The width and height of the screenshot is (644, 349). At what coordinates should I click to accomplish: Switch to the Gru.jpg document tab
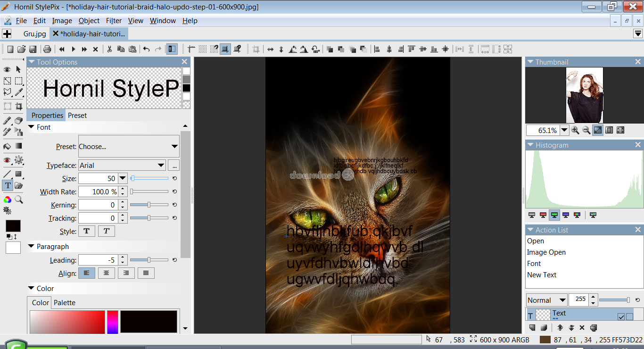point(35,34)
